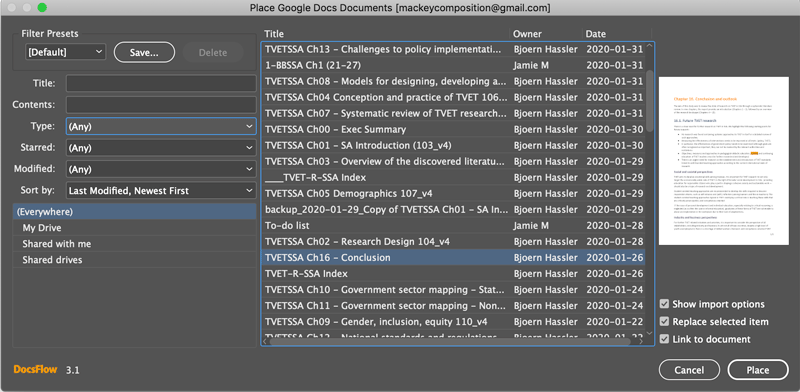
Task: Click the Save... preset button
Action: coord(144,52)
